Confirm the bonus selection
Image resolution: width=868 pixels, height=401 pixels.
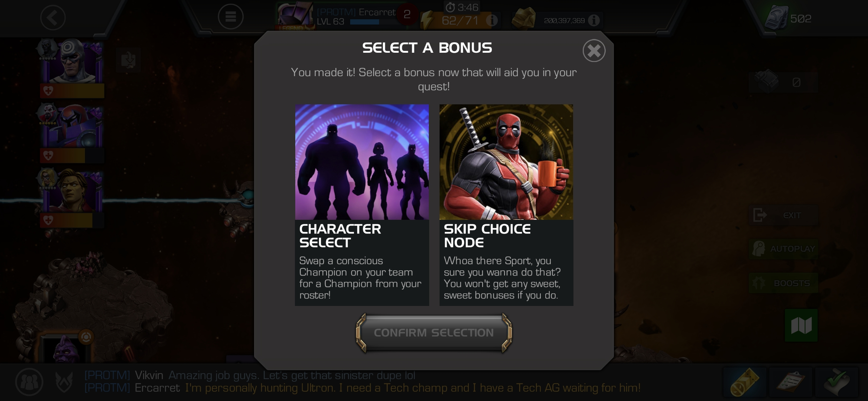point(434,333)
